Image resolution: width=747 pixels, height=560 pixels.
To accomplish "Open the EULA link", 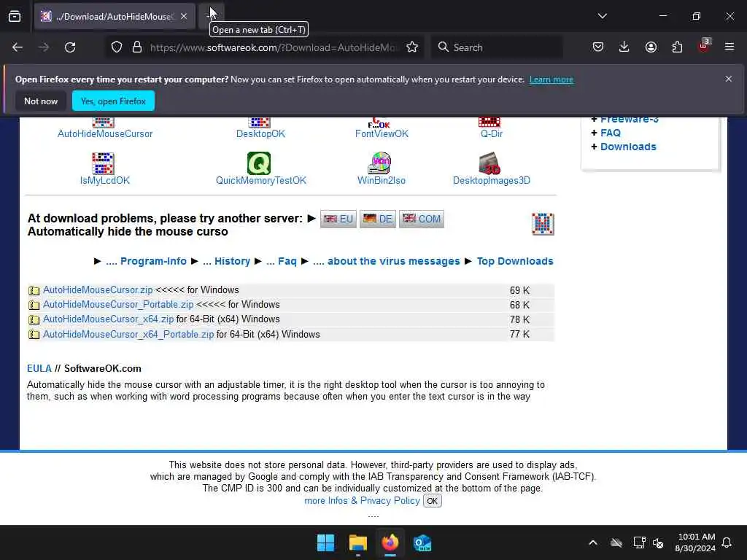I will [x=39, y=368].
